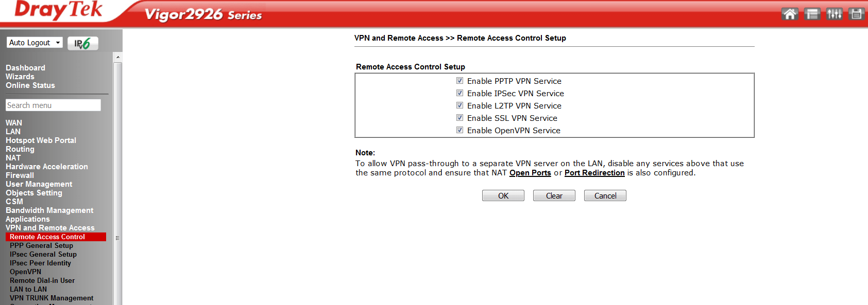
Task: Expand the WAN menu section
Action: pos(14,123)
